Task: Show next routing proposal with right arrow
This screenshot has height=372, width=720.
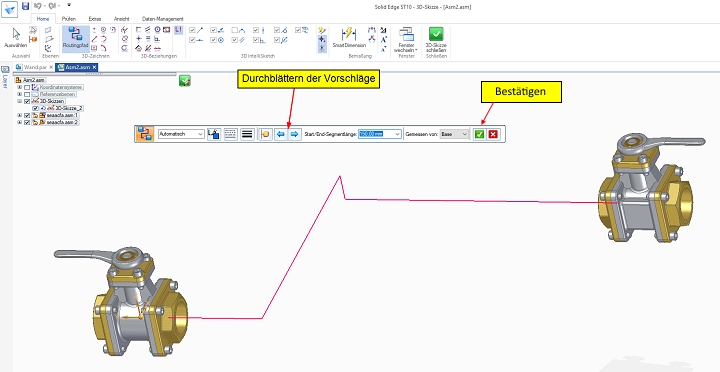Action: [294, 134]
